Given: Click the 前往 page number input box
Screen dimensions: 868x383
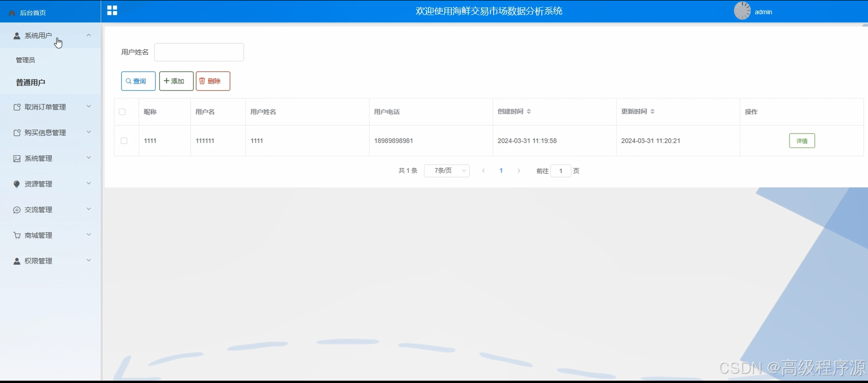Looking at the screenshot, I should pyautogui.click(x=561, y=171).
